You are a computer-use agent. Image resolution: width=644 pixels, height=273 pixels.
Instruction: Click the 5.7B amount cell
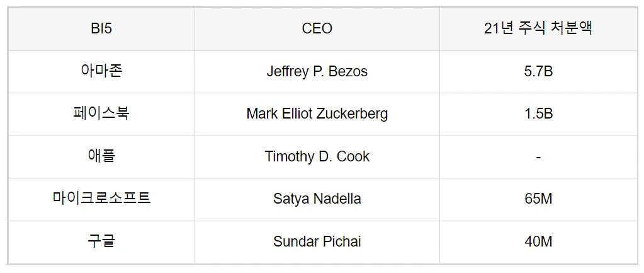[538, 71]
